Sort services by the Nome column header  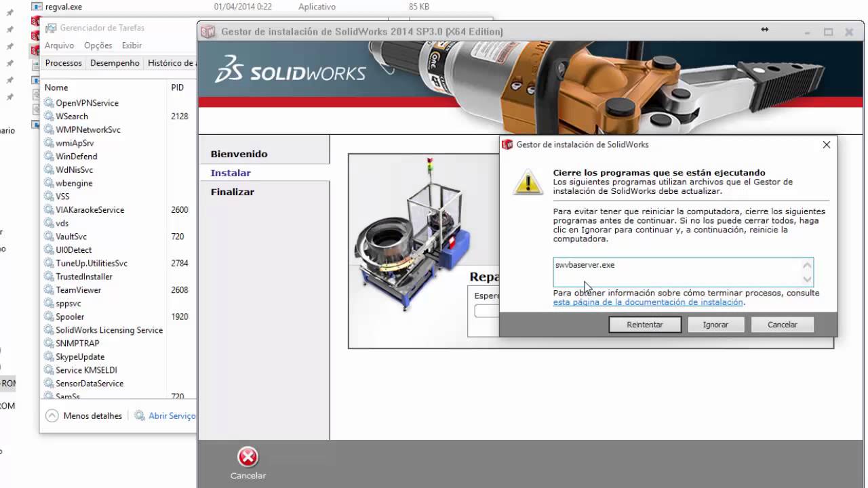(56, 87)
